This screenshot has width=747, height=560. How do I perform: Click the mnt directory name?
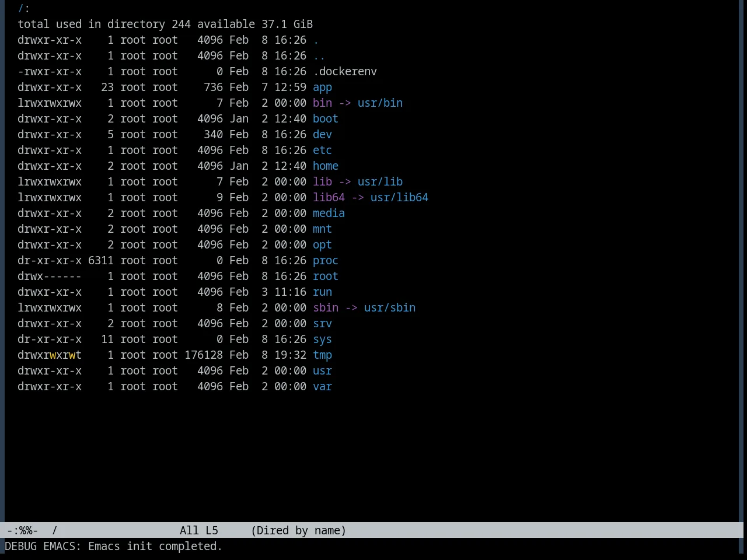click(322, 229)
